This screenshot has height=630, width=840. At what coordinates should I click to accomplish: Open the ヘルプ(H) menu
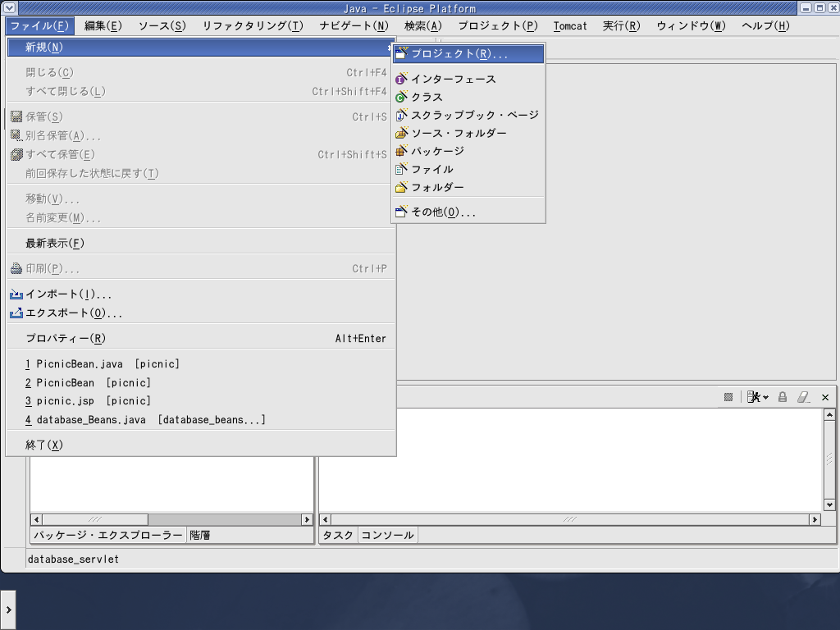click(x=765, y=25)
